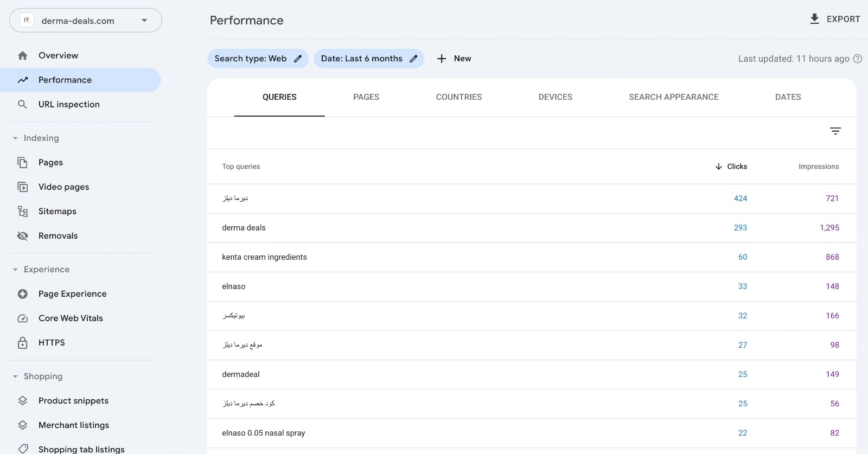Image resolution: width=868 pixels, height=454 pixels.
Task: Click the Date: Last 6 months chip
Action: pyautogui.click(x=369, y=59)
